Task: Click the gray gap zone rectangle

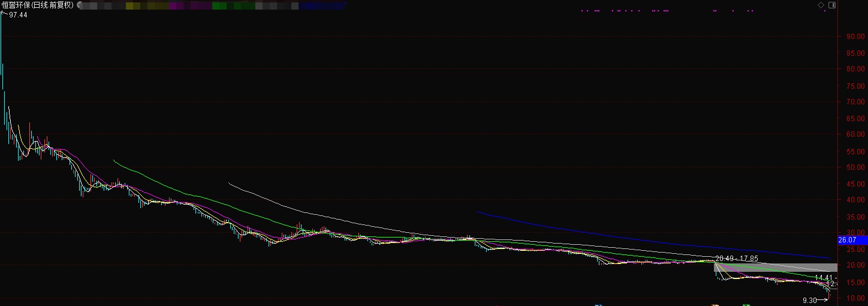Action: (x=775, y=268)
